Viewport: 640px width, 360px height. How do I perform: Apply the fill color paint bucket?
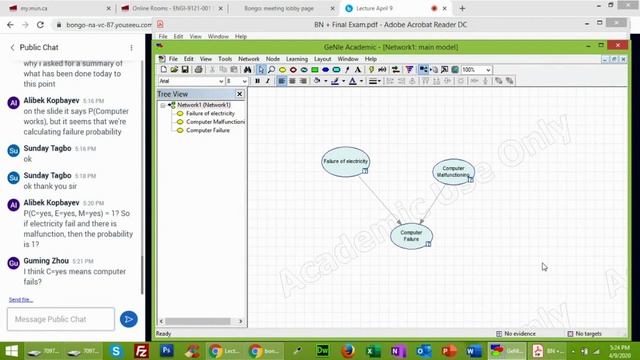point(317,81)
